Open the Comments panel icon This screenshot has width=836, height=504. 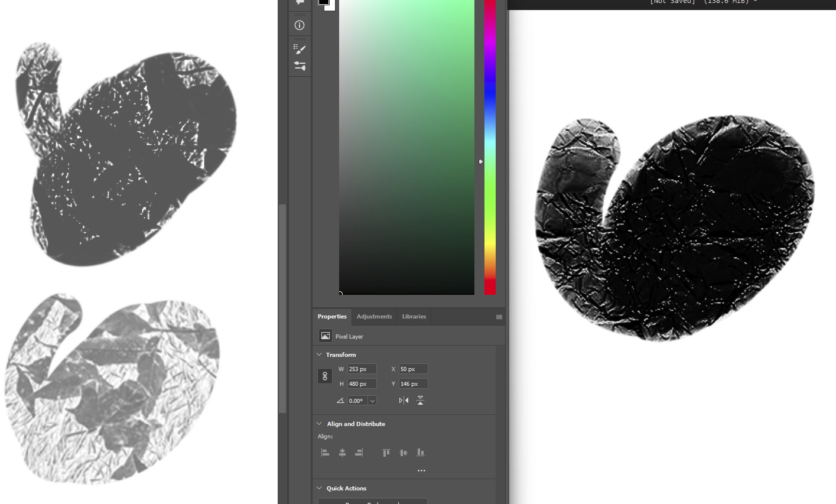click(x=300, y=2)
